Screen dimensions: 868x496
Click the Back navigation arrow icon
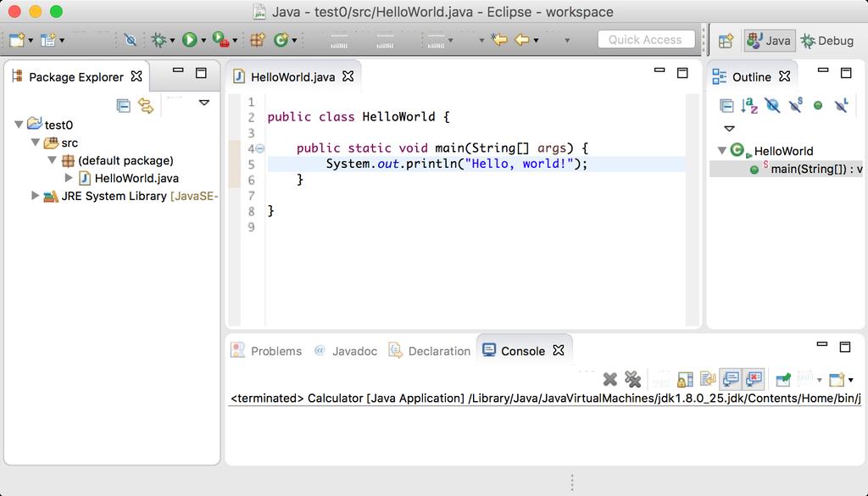coord(522,40)
